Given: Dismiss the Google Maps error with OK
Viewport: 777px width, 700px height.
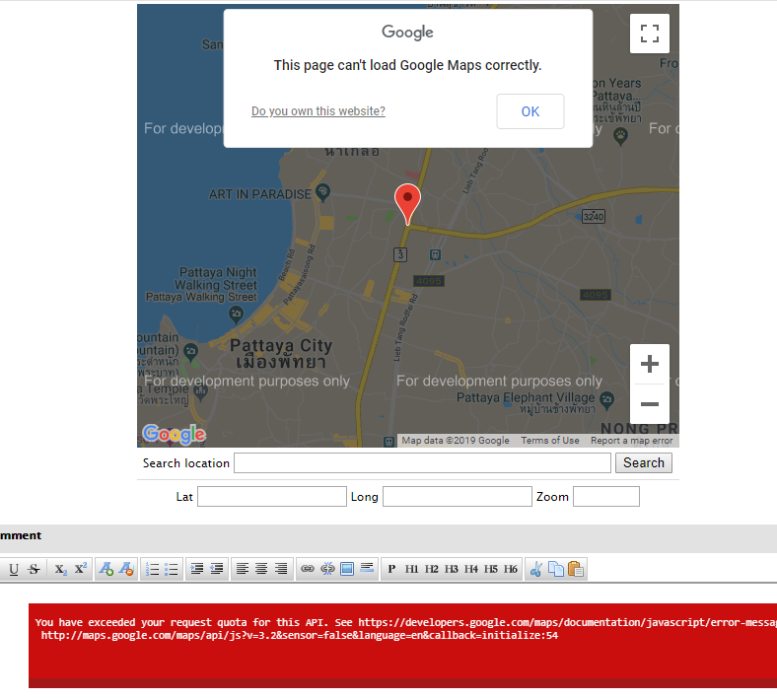Looking at the screenshot, I should tap(530, 111).
